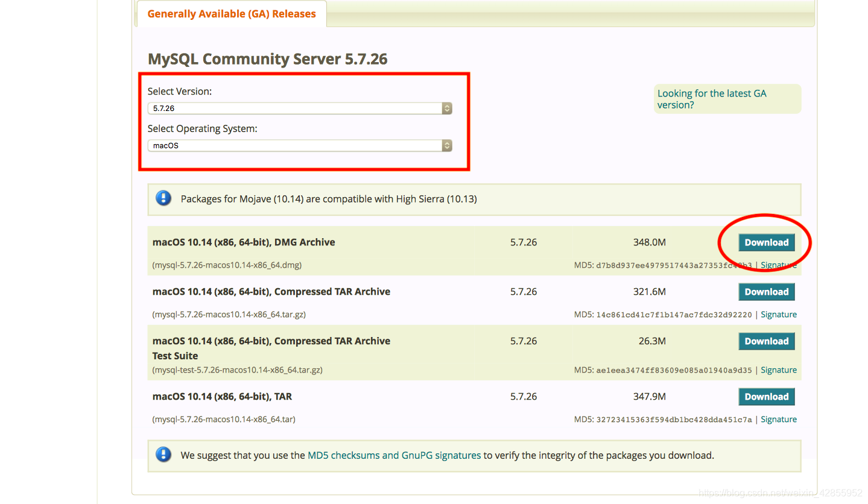
Task: Click the 26.3M size value
Action: 652,341
